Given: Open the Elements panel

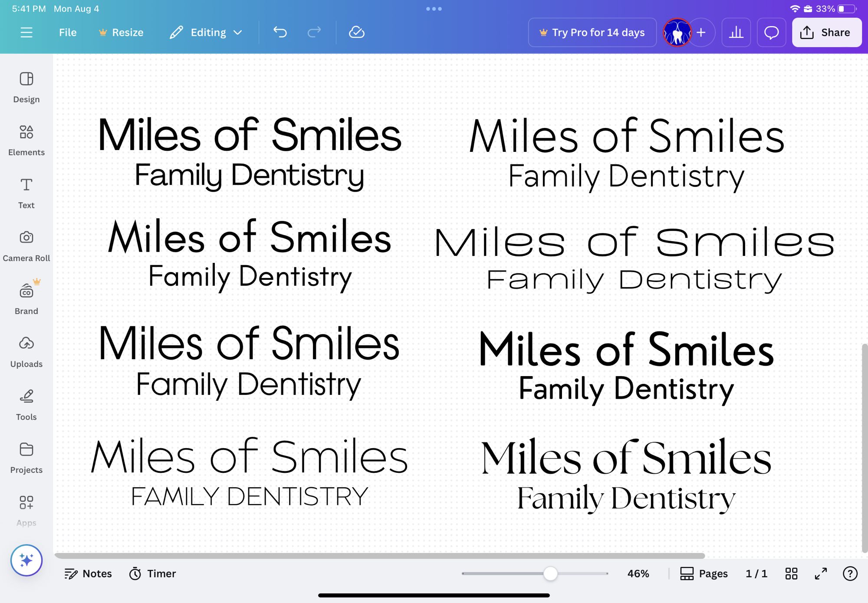Looking at the screenshot, I should click(x=26, y=140).
